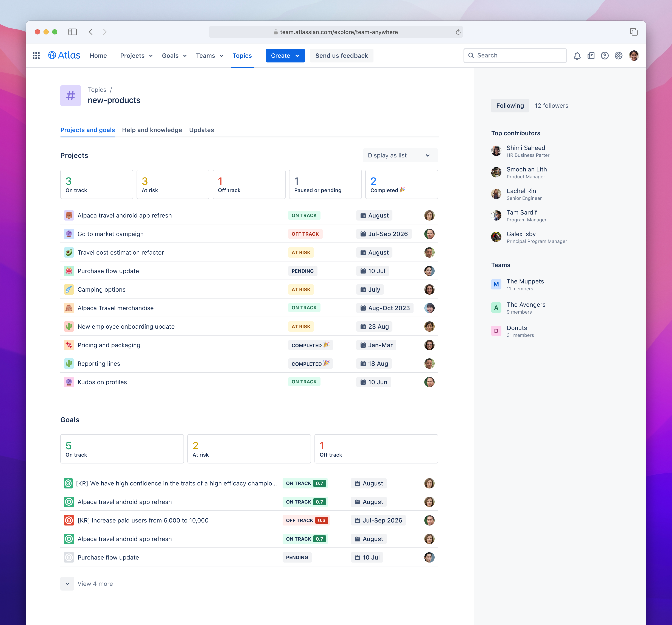Open the notifications bell
This screenshot has height=625, width=672.
(577, 55)
